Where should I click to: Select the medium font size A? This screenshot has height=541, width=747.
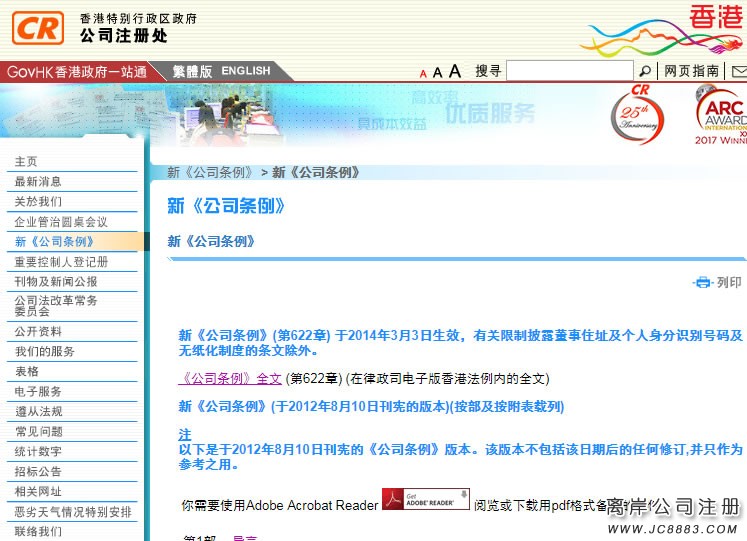click(437, 73)
